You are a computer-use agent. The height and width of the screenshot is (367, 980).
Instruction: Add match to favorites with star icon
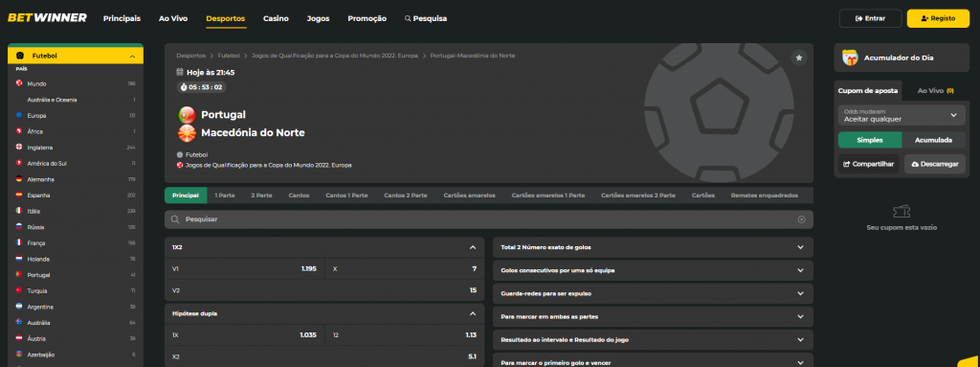(799, 57)
